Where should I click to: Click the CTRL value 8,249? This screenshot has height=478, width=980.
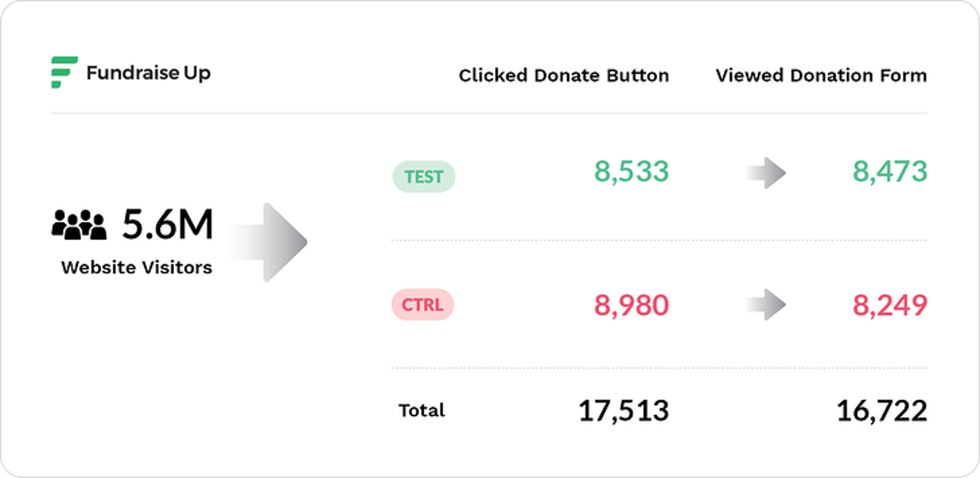pos(890,305)
